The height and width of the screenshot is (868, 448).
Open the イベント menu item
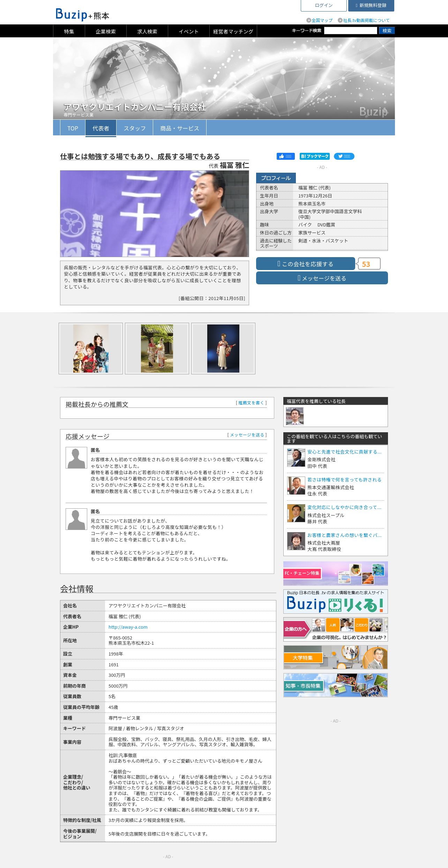189,31
